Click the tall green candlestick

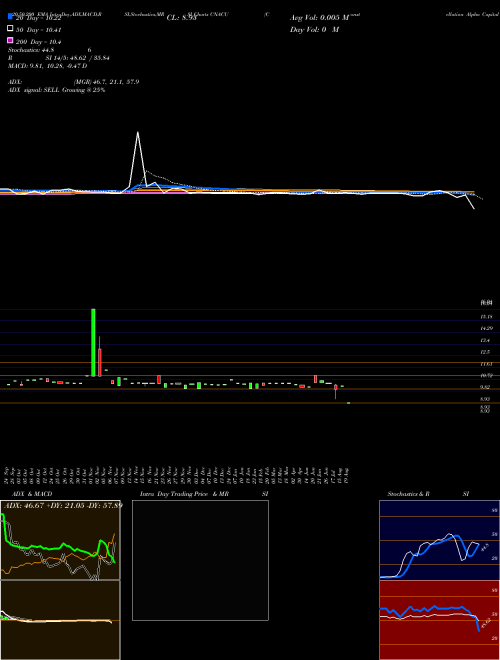[93, 343]
